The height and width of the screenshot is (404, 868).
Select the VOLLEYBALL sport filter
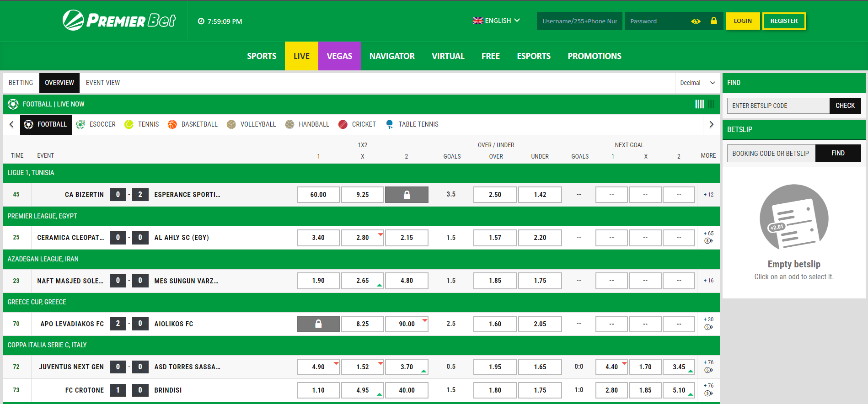point(251,124)
